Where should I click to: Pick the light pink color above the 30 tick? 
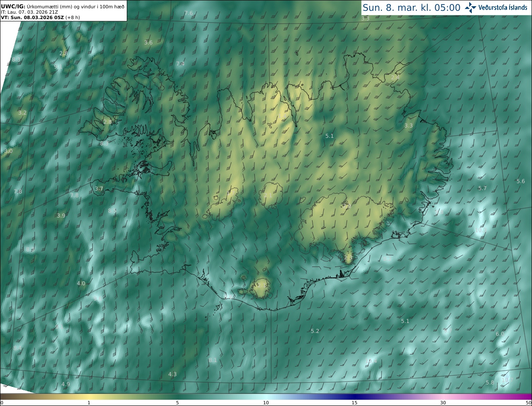click(x=443, y=396)
